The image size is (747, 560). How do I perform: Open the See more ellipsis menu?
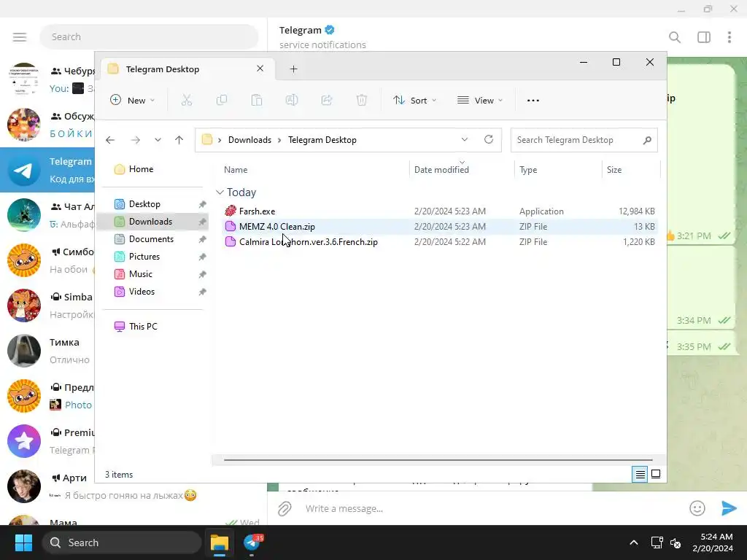[x=533, y=100]
